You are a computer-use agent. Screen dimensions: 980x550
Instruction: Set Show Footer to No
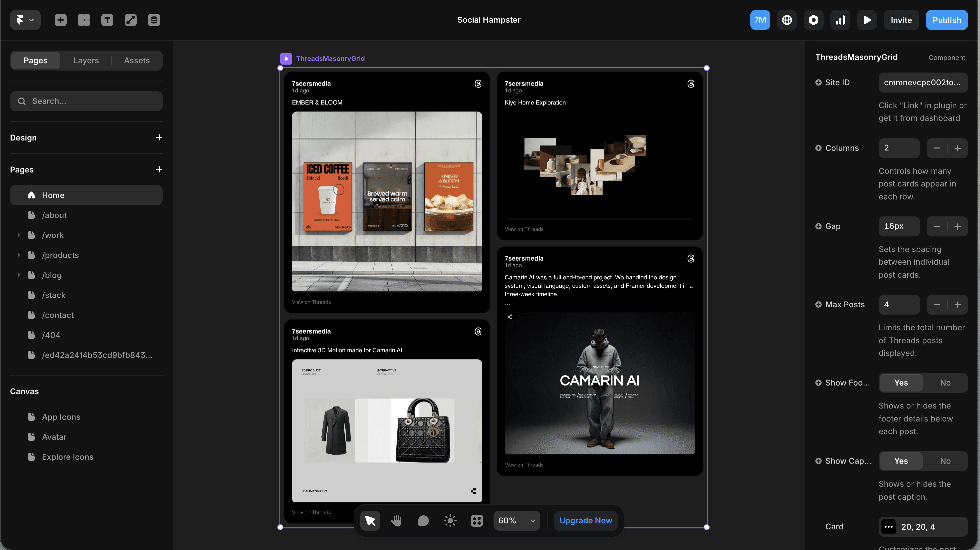click(945, 383)
